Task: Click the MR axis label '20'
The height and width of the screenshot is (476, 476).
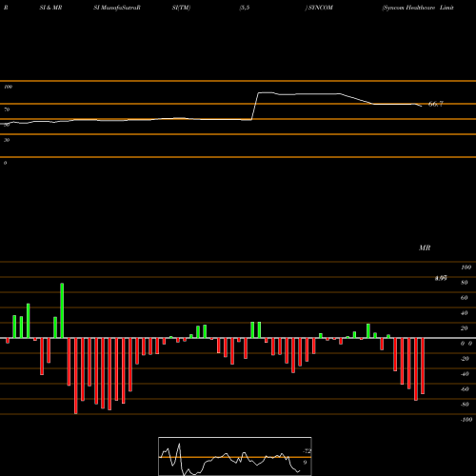Action: pos(465,328)
